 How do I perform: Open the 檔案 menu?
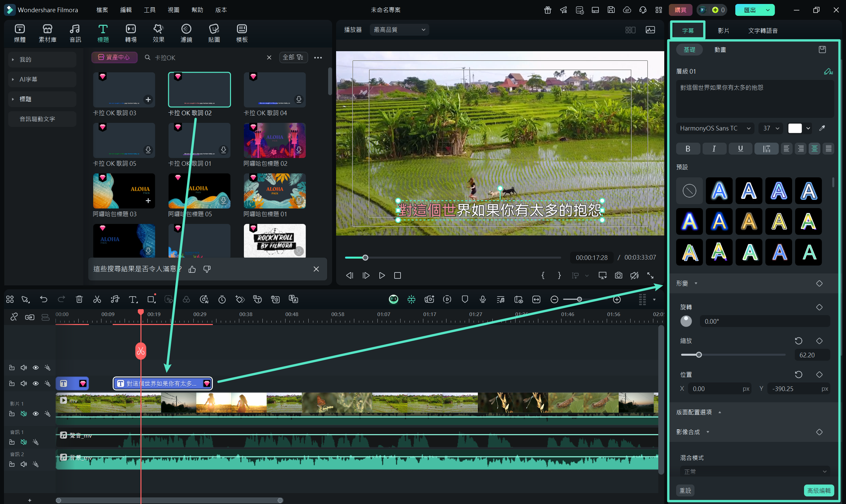102,10
